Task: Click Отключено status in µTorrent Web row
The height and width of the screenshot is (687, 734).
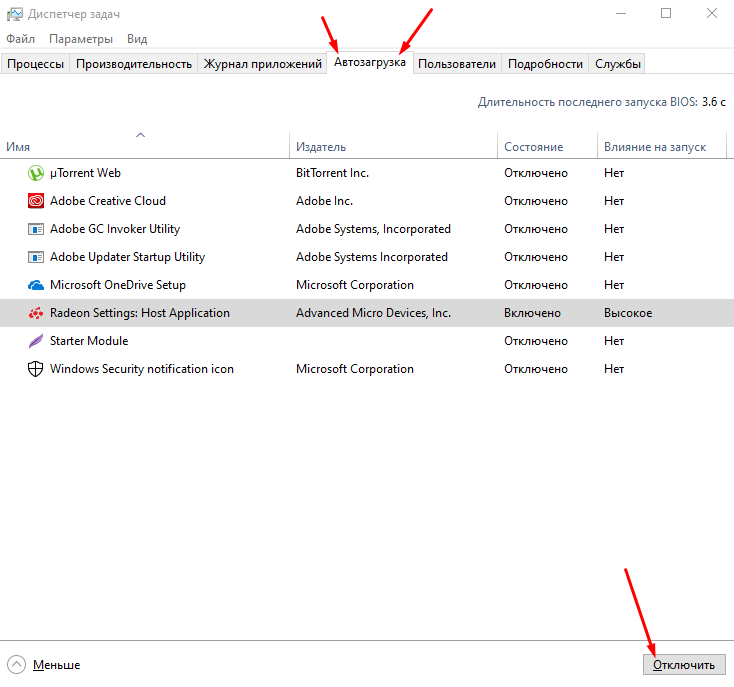Action: [x=536, y=173]
